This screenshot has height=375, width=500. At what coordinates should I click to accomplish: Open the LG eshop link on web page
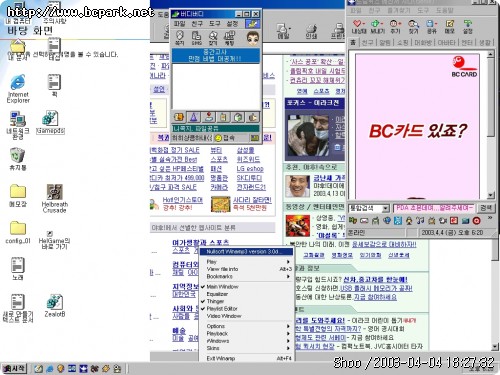(250, 169)
